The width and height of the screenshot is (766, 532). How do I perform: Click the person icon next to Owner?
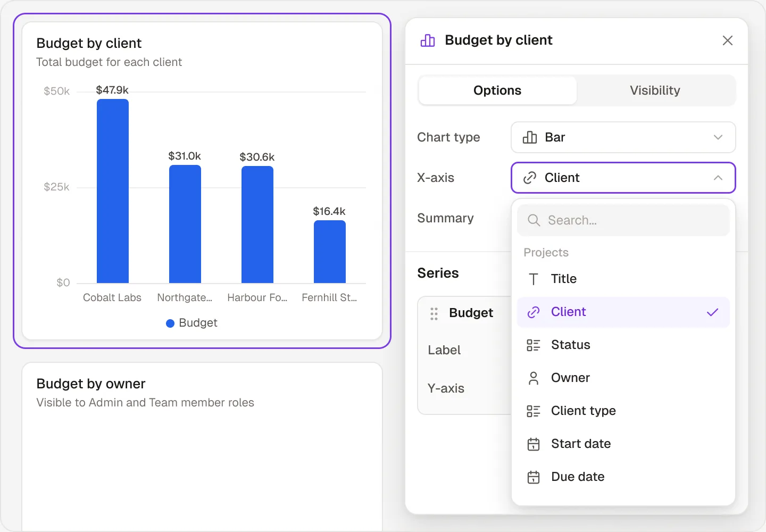[x=534, y=378]
